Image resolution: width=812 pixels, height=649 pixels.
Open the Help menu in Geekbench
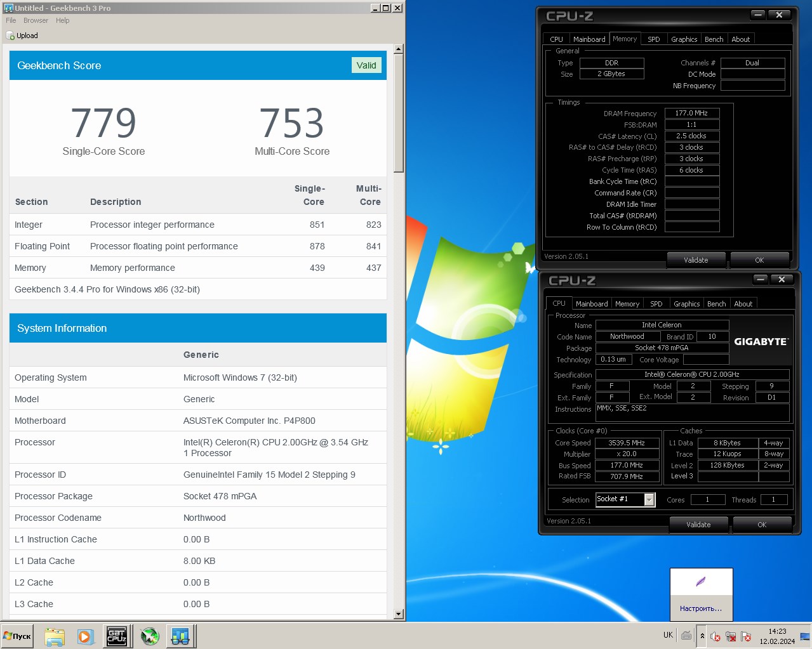[62, 20]
